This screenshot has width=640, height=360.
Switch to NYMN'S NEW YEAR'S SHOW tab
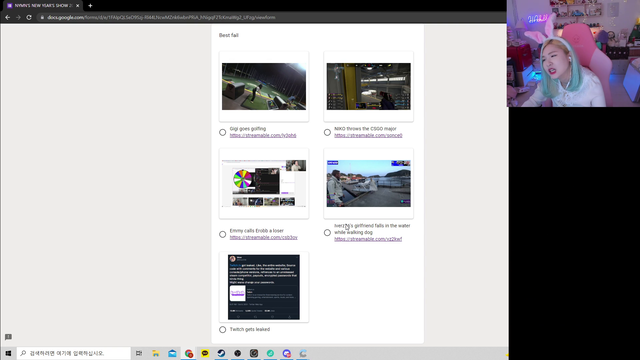[x=43, y=6]
